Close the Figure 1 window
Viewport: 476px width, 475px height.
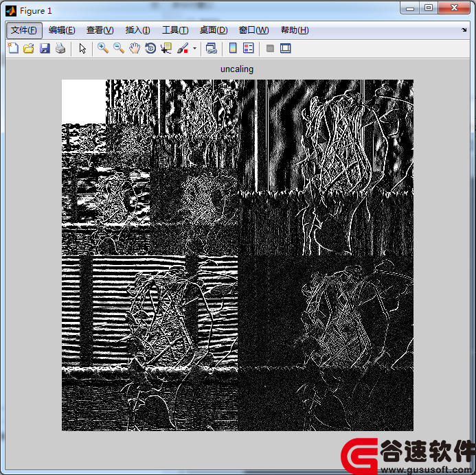click(454, 8)
